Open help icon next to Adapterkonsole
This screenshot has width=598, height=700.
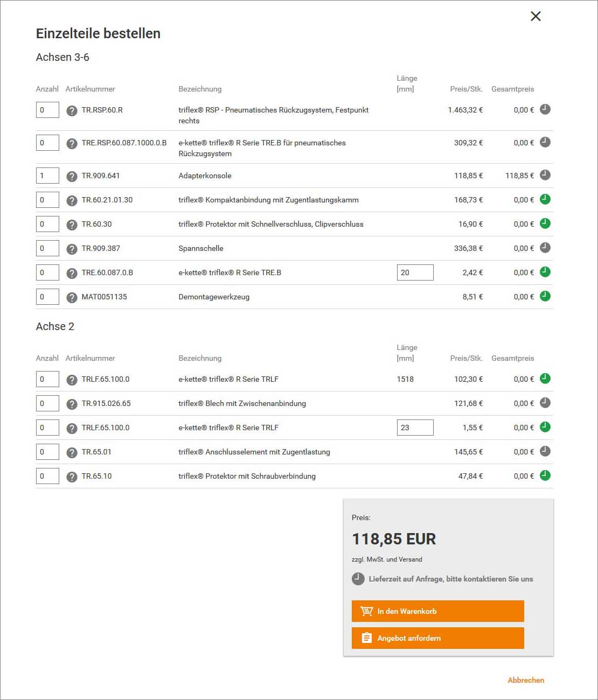[72, 176]
